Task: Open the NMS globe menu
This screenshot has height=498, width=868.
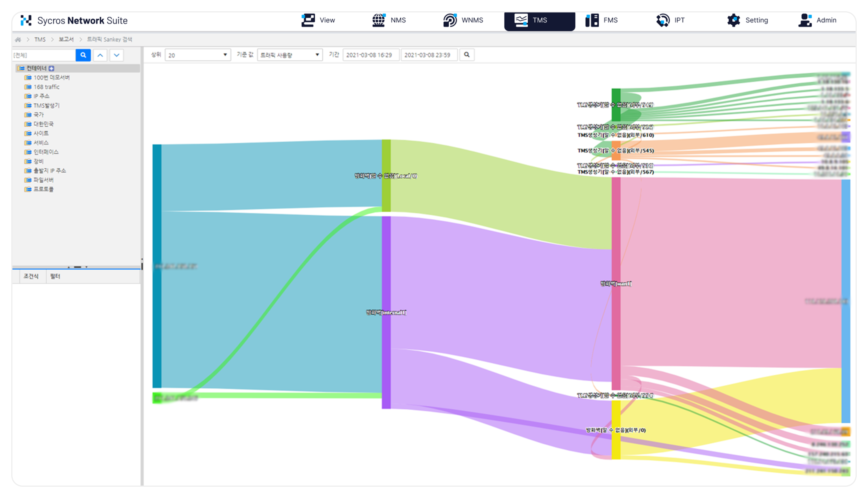Action: click(389, 20)
